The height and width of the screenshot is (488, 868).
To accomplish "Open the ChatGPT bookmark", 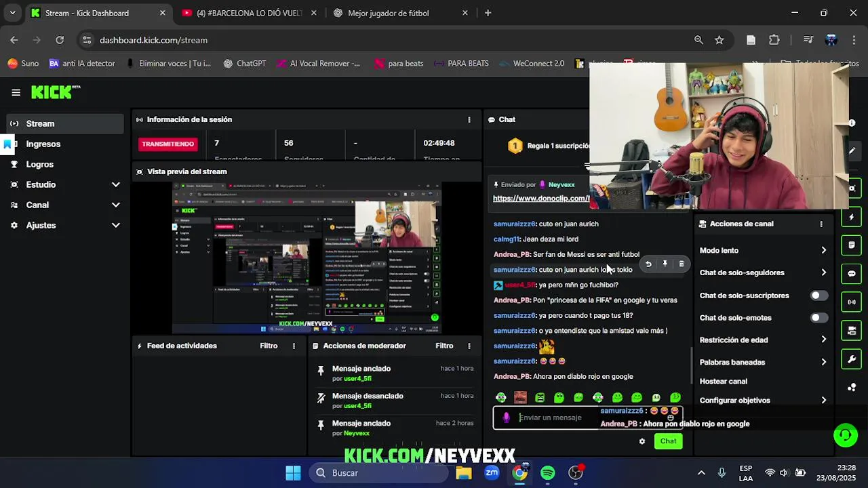I will point(243,63).
